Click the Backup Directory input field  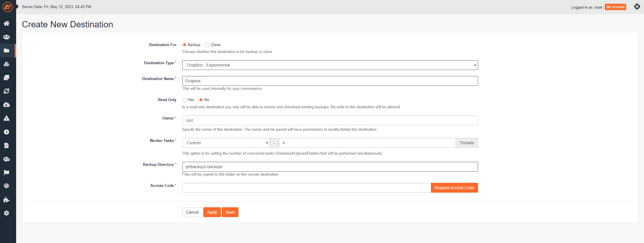coord(330,167)
